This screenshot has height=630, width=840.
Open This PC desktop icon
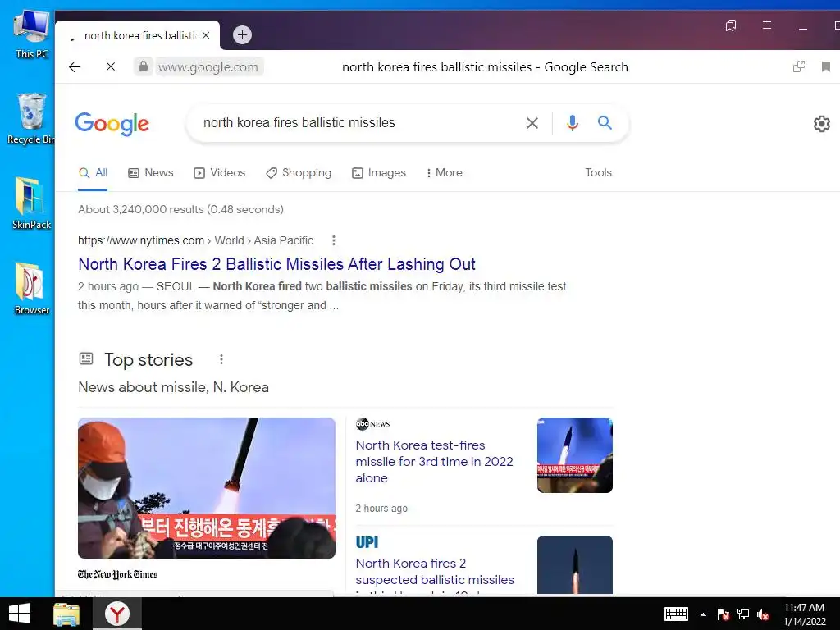point(32,34)
